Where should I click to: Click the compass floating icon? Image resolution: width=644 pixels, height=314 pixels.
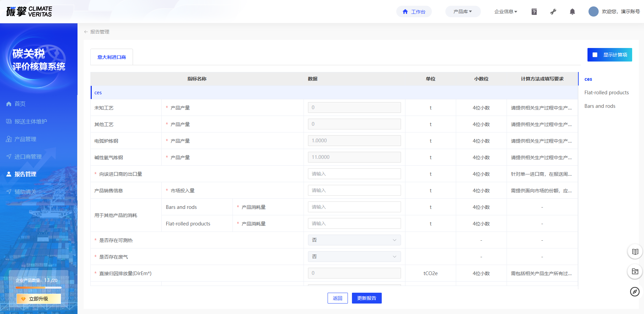[x=635, y=291]
